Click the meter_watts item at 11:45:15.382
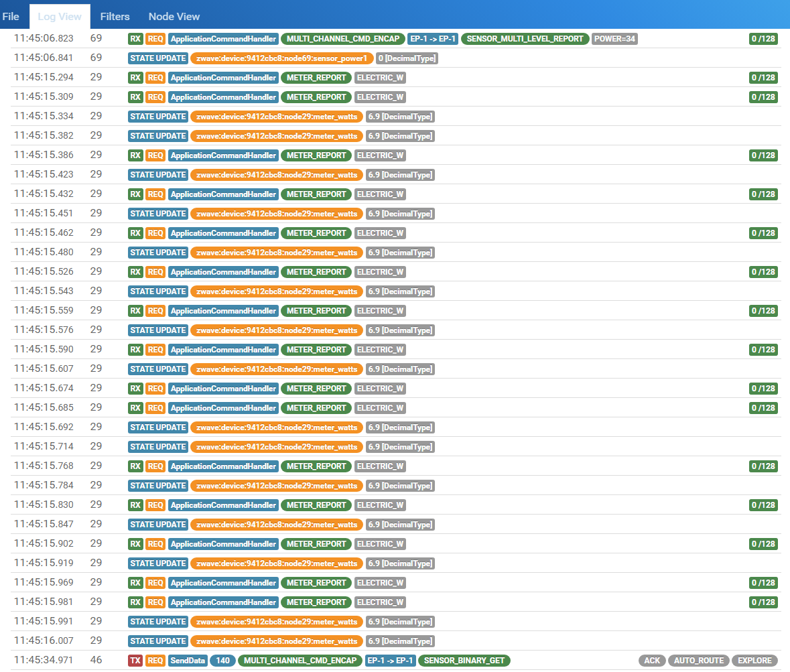The height and width of the screenshot is (672, 790). pos(277,136)
